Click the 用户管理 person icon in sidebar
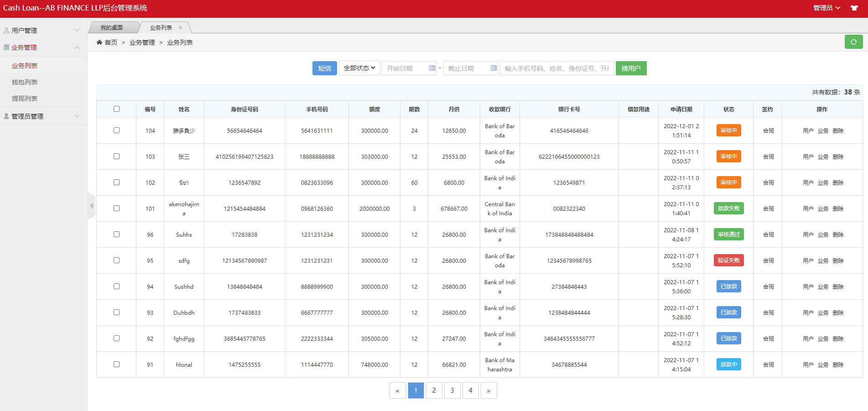This screenshot has height=411, width=868. click(6, 31)
